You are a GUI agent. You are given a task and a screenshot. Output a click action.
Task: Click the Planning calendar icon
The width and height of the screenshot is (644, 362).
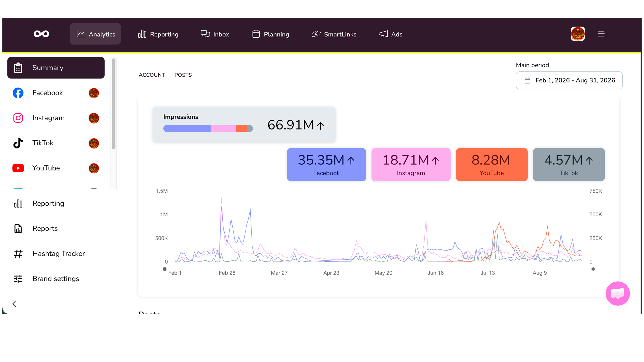tap(256, 34)
